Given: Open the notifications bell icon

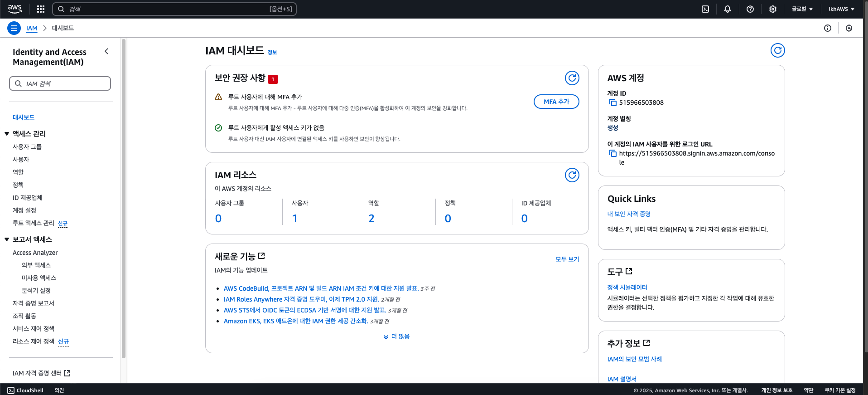Looking at the screenshot, I should (728, 9).
